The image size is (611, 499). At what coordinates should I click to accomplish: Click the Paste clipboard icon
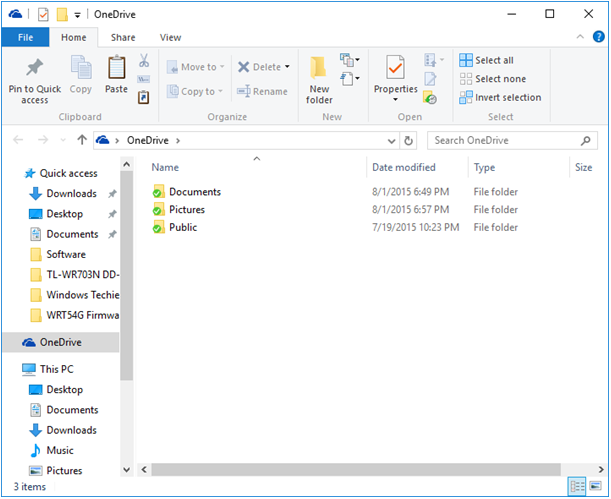pos(116,67)
